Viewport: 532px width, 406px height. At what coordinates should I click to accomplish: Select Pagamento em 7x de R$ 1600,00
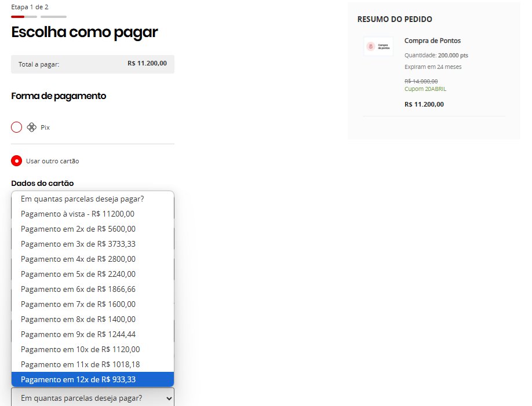coord(93,304)
